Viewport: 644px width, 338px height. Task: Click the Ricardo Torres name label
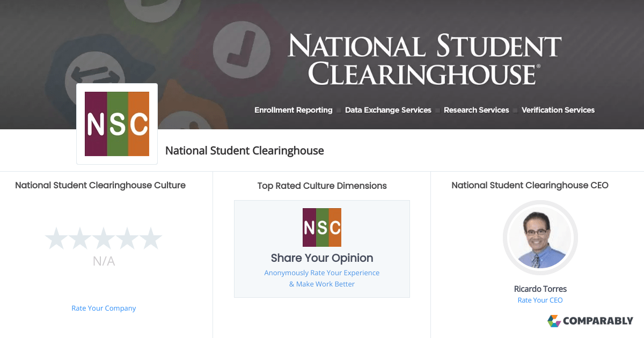click(540, 289)
